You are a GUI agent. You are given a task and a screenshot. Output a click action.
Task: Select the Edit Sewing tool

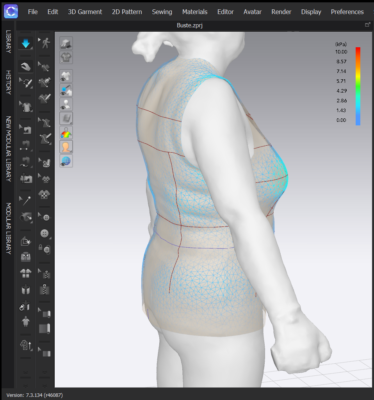[26, 129]
